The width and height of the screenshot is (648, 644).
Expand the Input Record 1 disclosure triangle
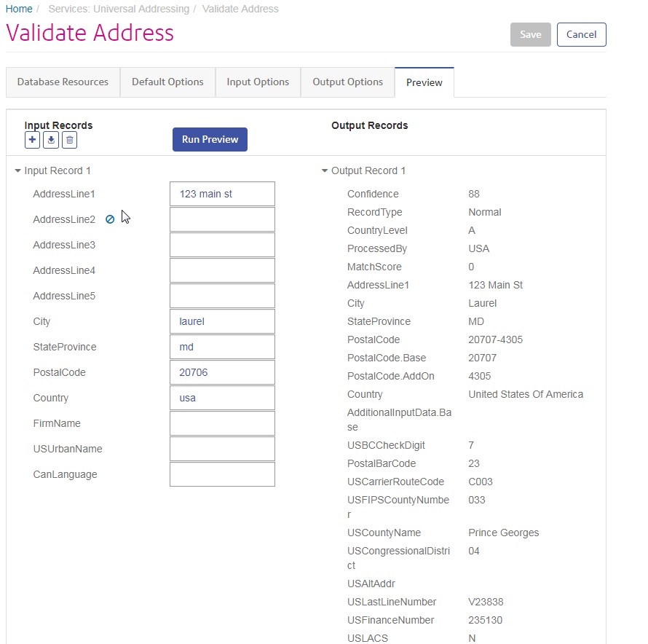coord(17,170)
